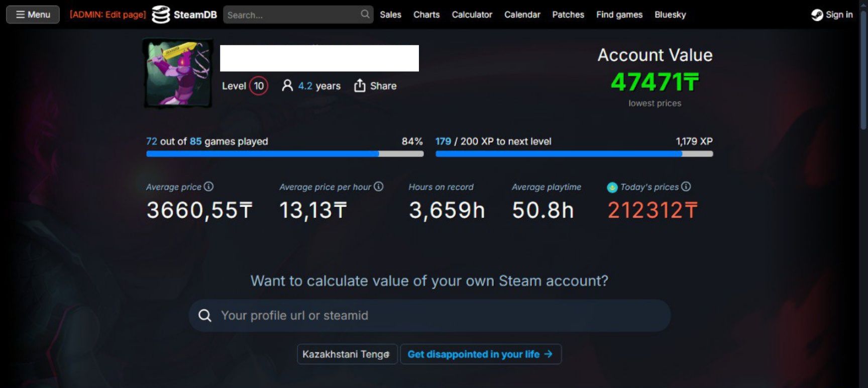Click the 13,13₸ price per hour value
Screen dimensions: 868x388
tap(313, 210)
